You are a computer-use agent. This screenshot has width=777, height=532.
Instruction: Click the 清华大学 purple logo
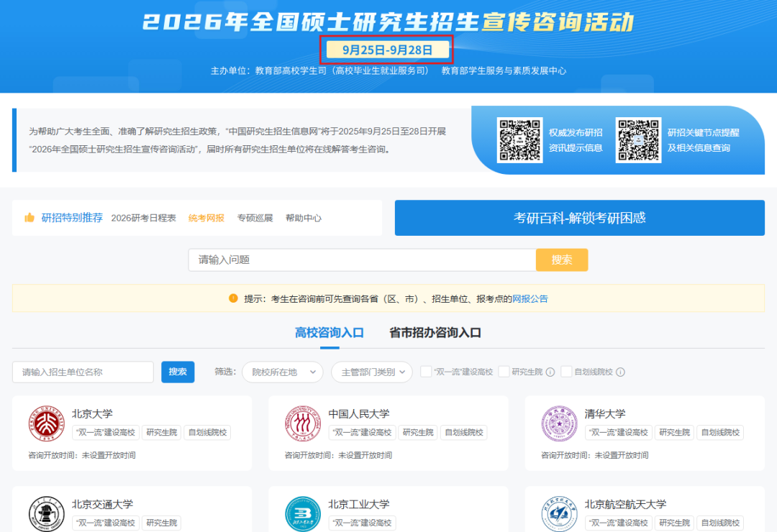[560, 423]
